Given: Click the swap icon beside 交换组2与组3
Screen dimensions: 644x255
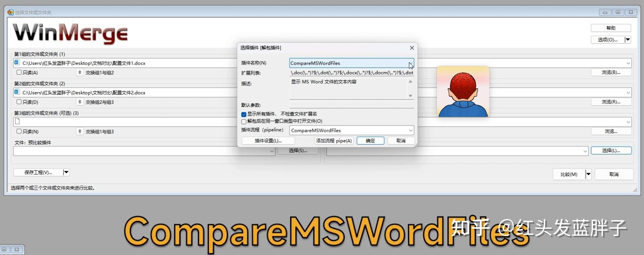Looking at the screenshot, I should (80, 102).
